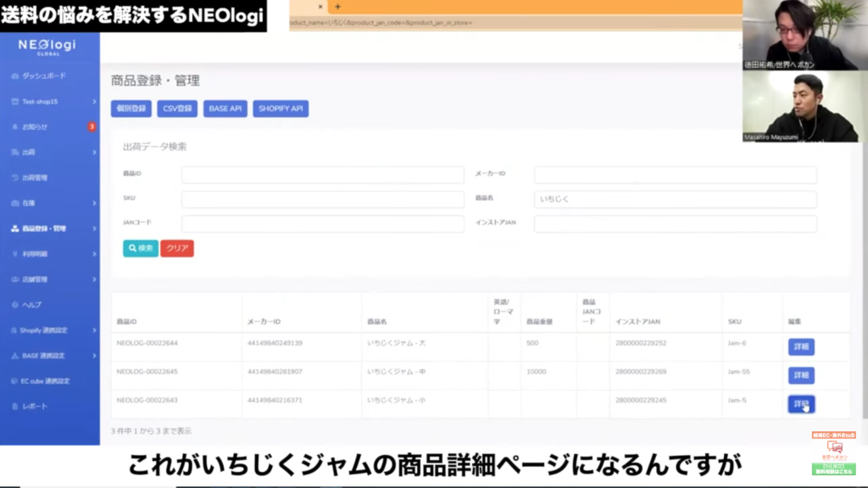Open ヘルプ in the sidebar
Screen dimensions: 868x488
31,305
